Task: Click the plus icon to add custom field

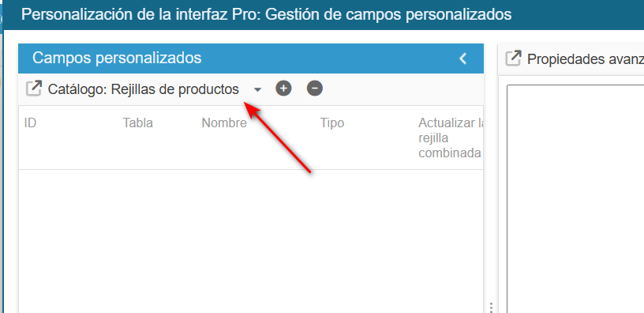Action: pos(283,89)
